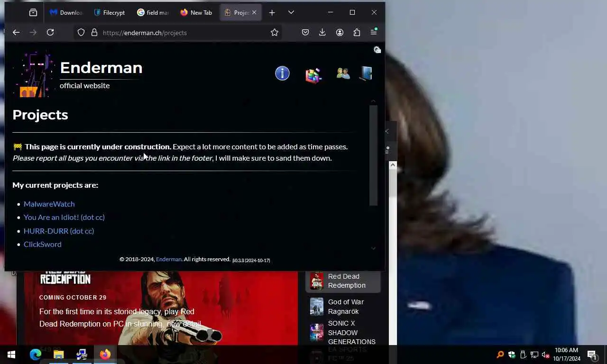The height and width of the screenshot is (364, 607).
Task: Open the colorful software box icon in header
Action: [x=313, y=75]
